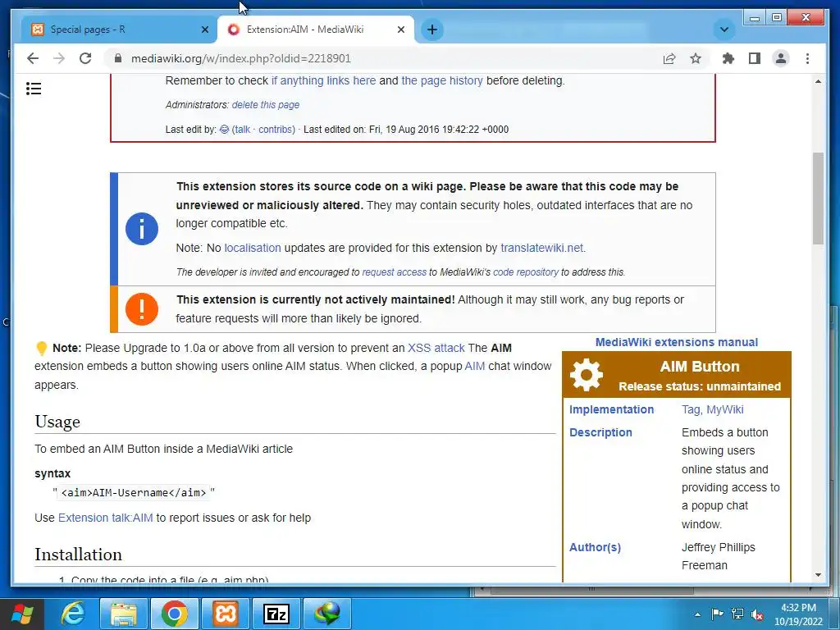Follow the 'request access' link
The width and height of the screenshot is (840, 630).
coord(395,272)
